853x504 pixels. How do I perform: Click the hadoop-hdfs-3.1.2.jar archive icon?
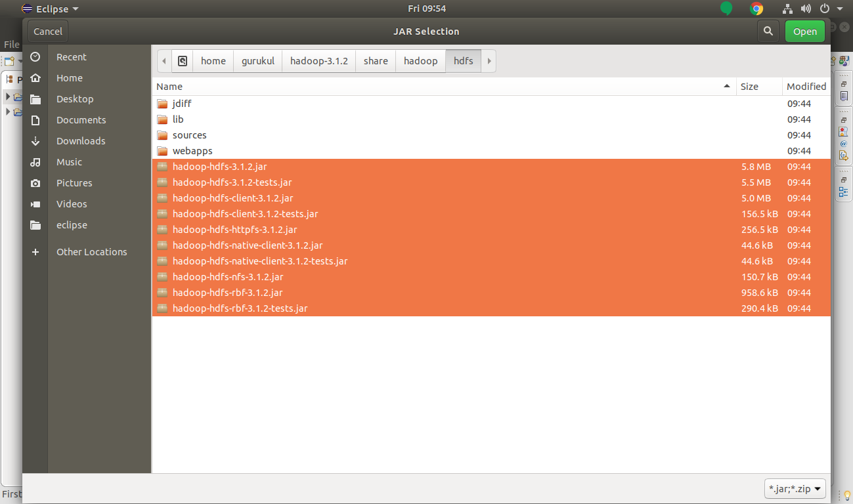click(x=163, y=167)
